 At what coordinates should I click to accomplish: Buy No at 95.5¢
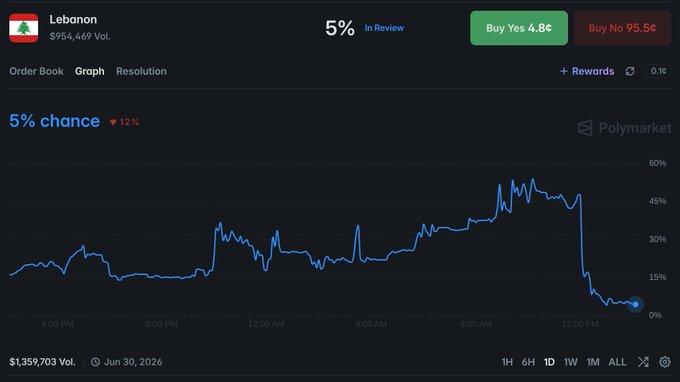pos(622,28)
